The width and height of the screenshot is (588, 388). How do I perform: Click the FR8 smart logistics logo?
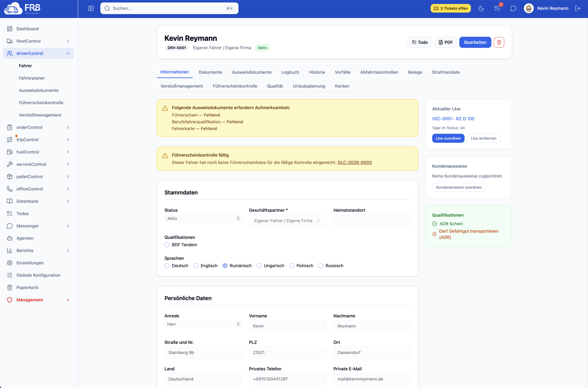pyautogui.click(x=22, y=8)
